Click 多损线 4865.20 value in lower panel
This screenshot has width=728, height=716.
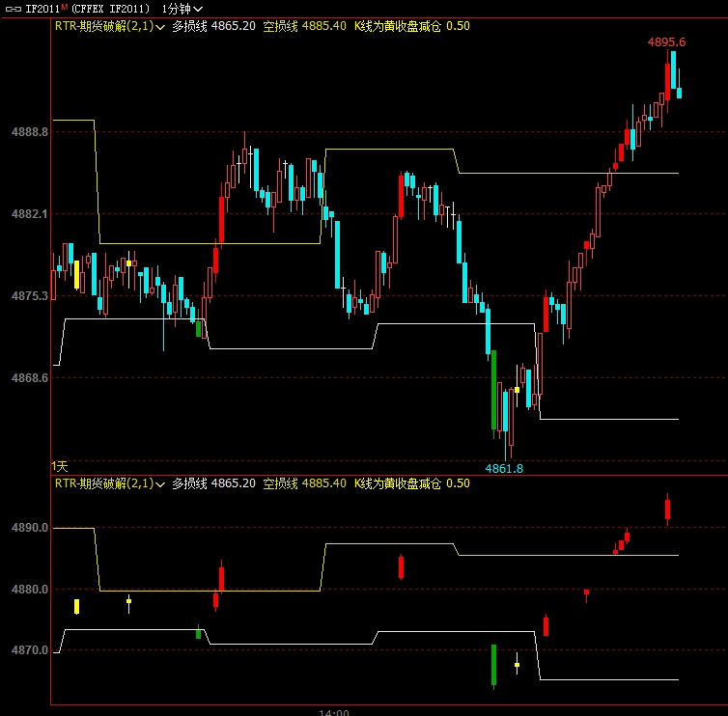(x=213, y=483)
